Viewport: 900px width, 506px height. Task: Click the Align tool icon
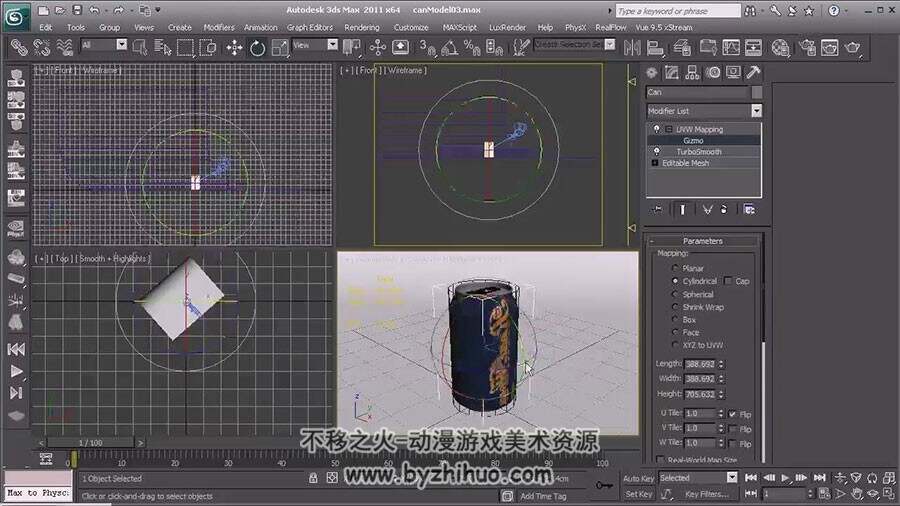pyautogui.click(x=655, y=48)
